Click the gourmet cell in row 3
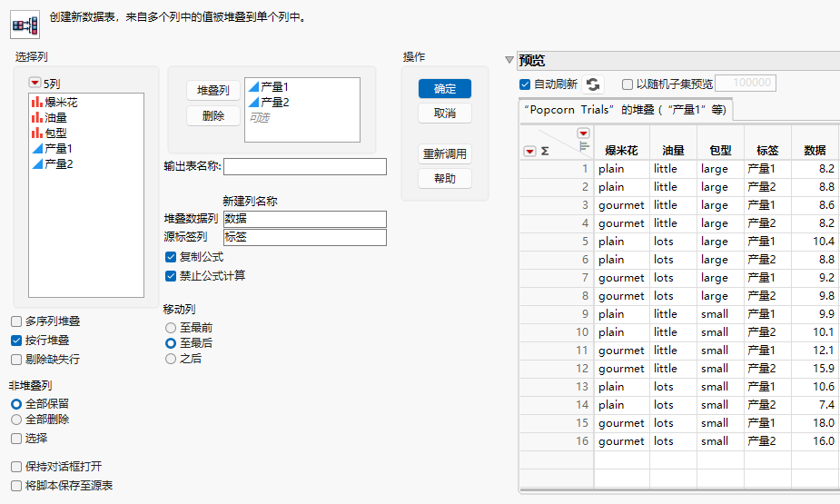The width and height of the screenshot is (840, 504). tap(621, 205)
